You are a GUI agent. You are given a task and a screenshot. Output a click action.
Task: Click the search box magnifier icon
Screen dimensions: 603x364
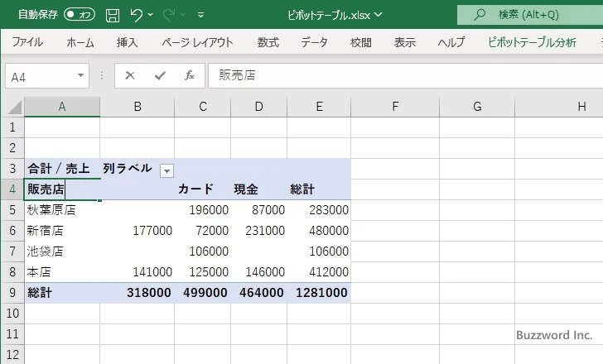pos(479,15)
